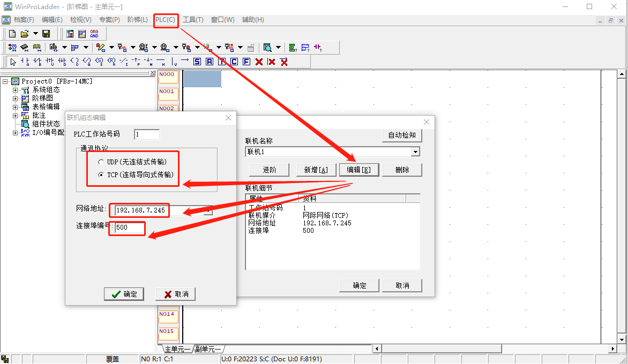This screenshot has width=628, height=364.
Task: Insert horizontal short line H
Action: pos(161,62)
